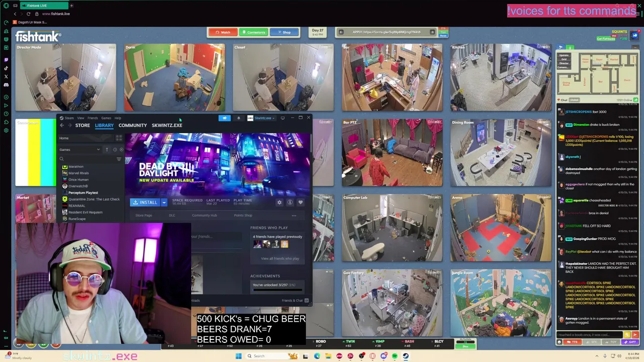Click Steam Big Picture mode icon
Screen dimensions: 644x362
click(282, 118)
